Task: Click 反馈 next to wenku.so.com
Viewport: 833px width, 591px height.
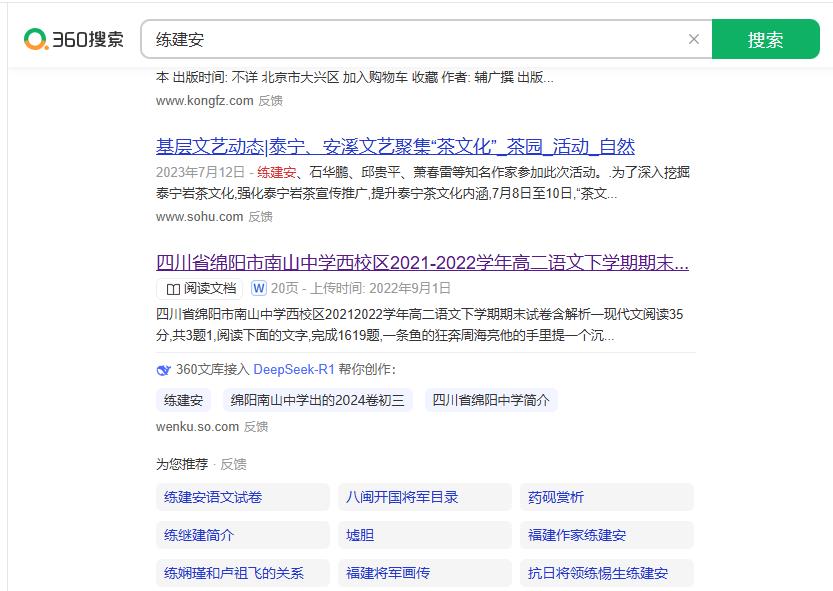Action: tap(256, 426)
